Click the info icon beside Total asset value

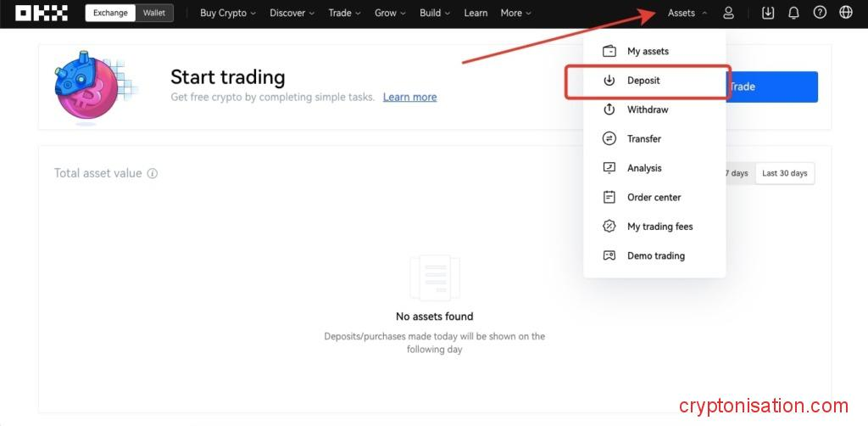(153, 173)
